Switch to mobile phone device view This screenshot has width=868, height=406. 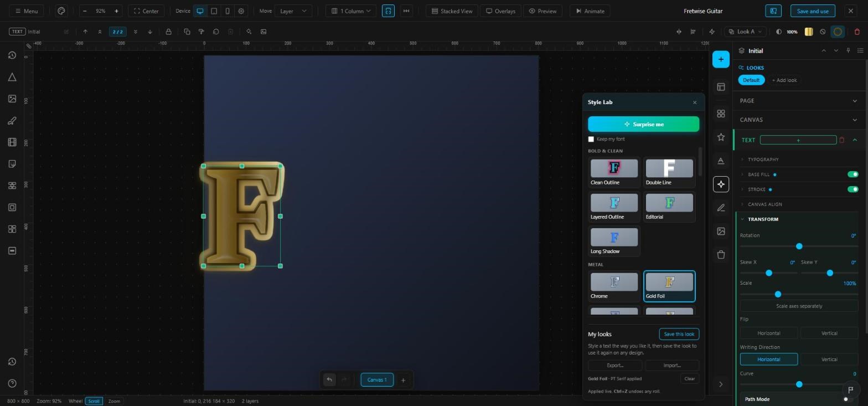click(x=228, y=11)
